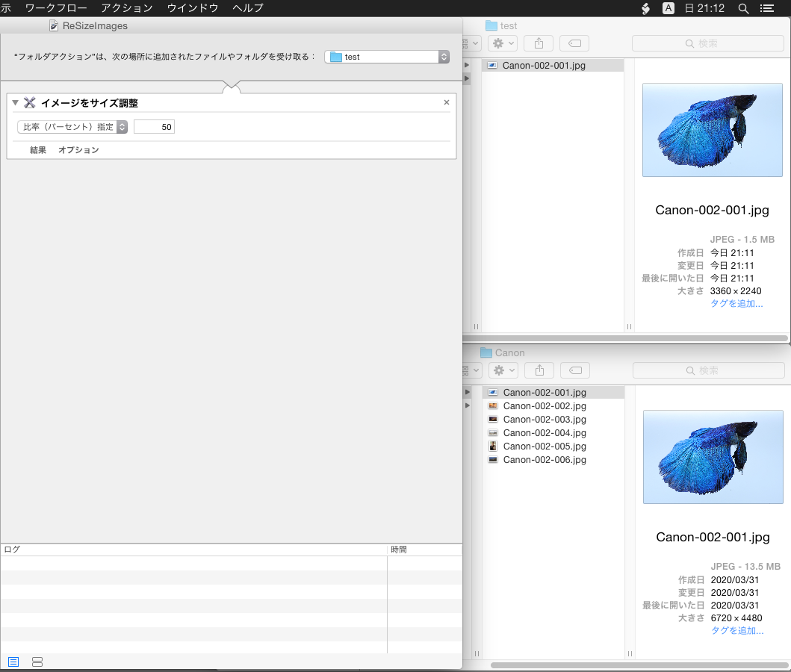Click the crossed-tools action icon

click(x=30, y=103)
